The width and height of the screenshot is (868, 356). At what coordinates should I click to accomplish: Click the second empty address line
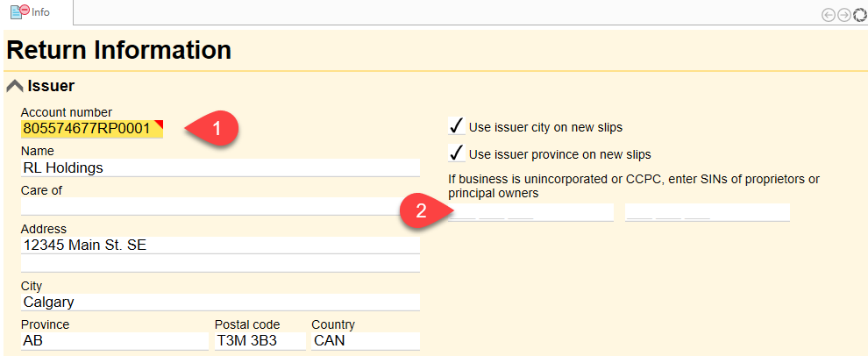click(x=219, y=262)
